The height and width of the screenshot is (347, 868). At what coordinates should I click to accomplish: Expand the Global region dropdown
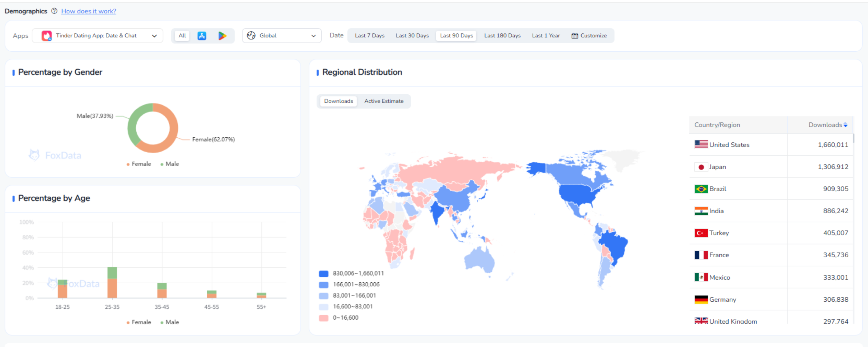click(281, 36)
